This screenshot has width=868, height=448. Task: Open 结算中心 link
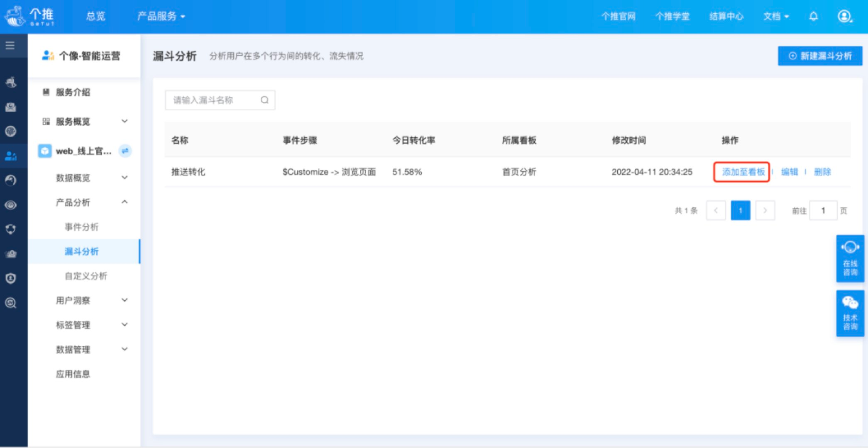pos(726,16)
